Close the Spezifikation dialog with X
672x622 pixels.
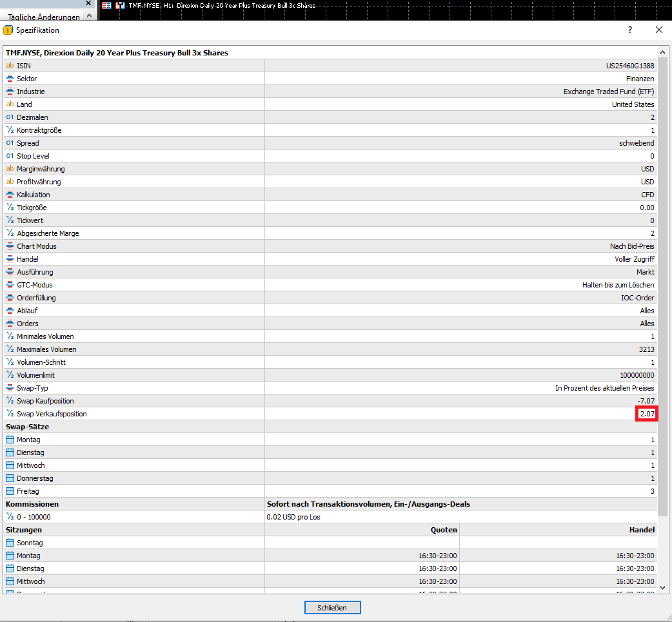coord(658,30)
